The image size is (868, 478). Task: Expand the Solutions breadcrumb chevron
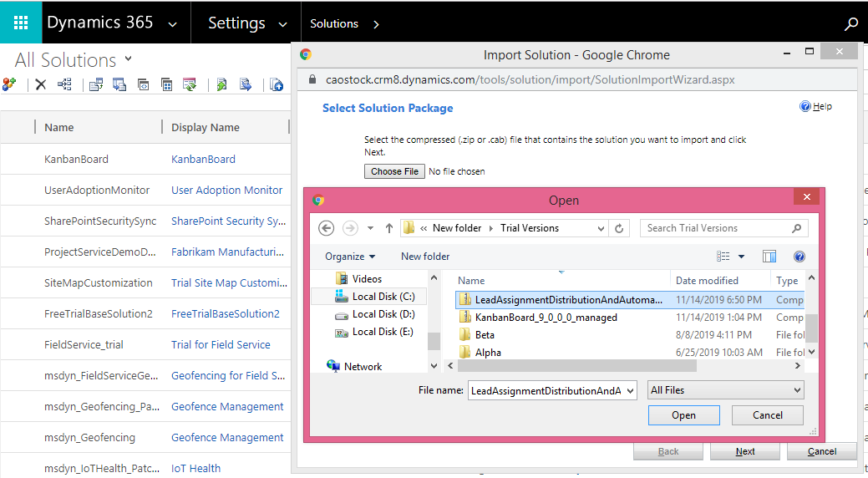pos(376,24)
